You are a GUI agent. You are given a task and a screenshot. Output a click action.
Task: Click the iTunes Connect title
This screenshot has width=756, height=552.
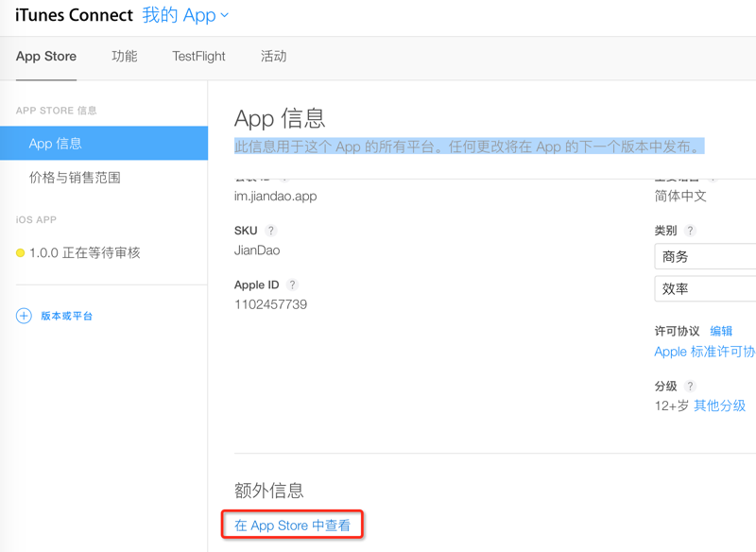pos(74,15)
